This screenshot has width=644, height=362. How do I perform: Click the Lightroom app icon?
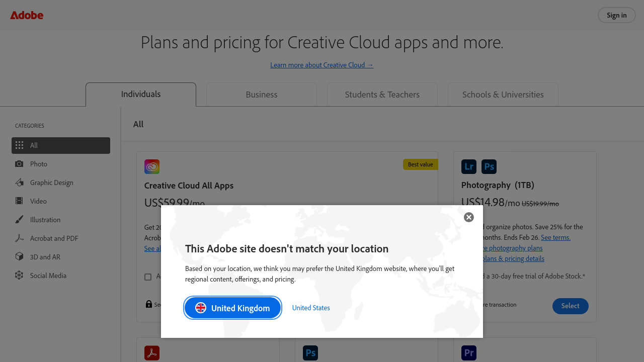468,166
